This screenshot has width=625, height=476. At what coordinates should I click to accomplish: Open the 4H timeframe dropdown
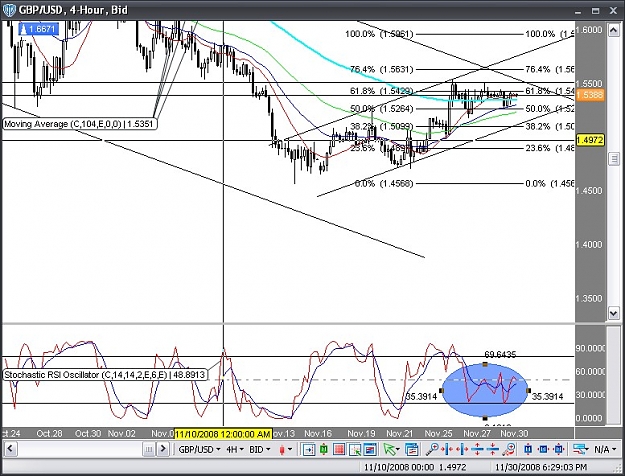234,449
